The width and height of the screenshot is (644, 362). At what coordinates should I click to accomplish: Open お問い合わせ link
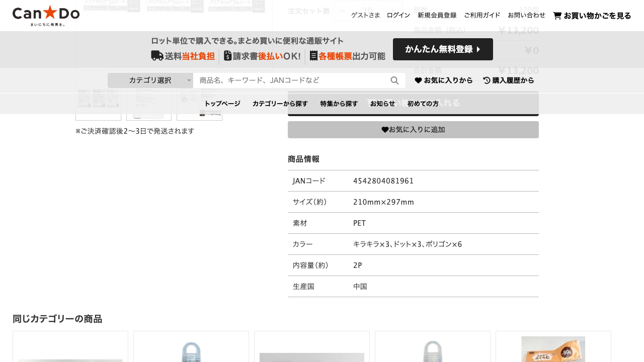click(526, 15)
